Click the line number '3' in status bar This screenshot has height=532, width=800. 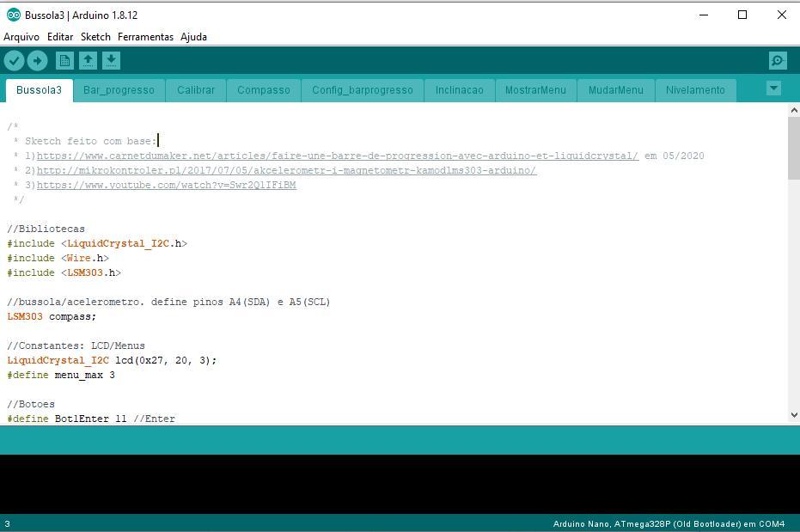(x=7, y=524)
